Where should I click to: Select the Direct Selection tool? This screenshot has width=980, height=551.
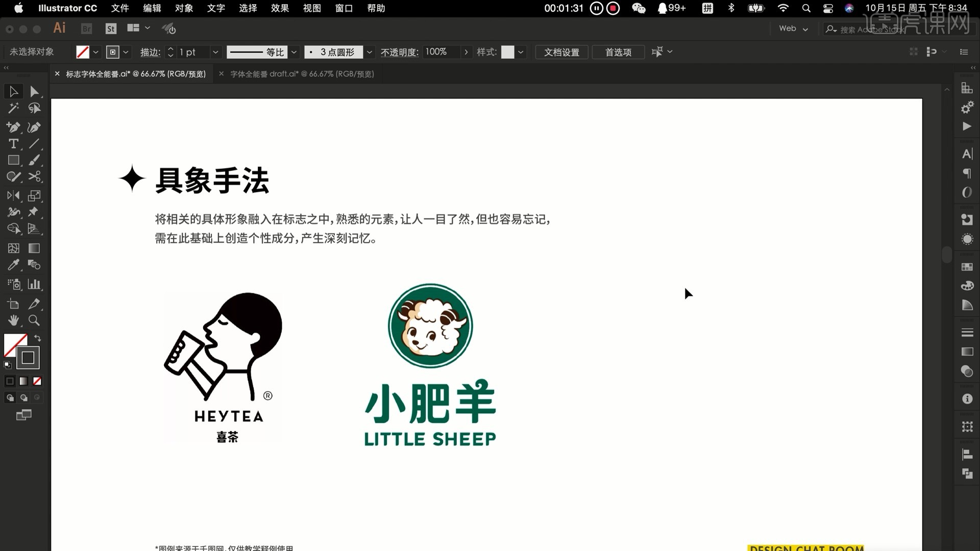34,92
